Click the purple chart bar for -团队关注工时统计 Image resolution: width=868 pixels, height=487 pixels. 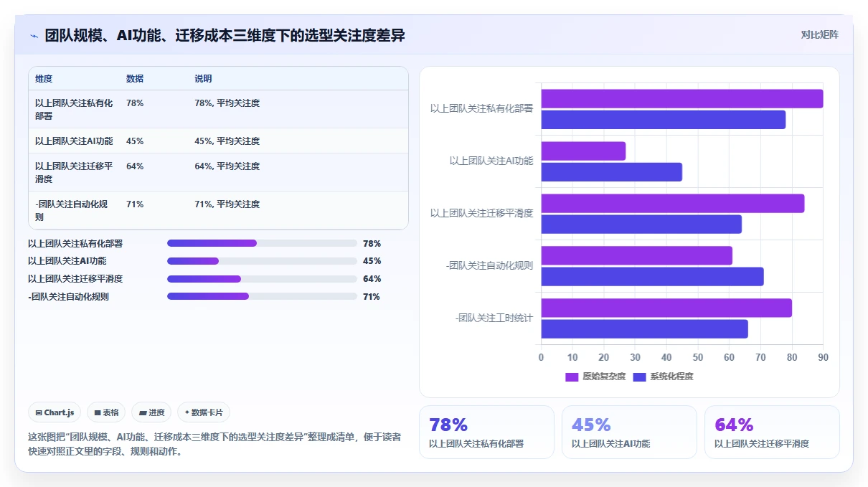[666, 308]
